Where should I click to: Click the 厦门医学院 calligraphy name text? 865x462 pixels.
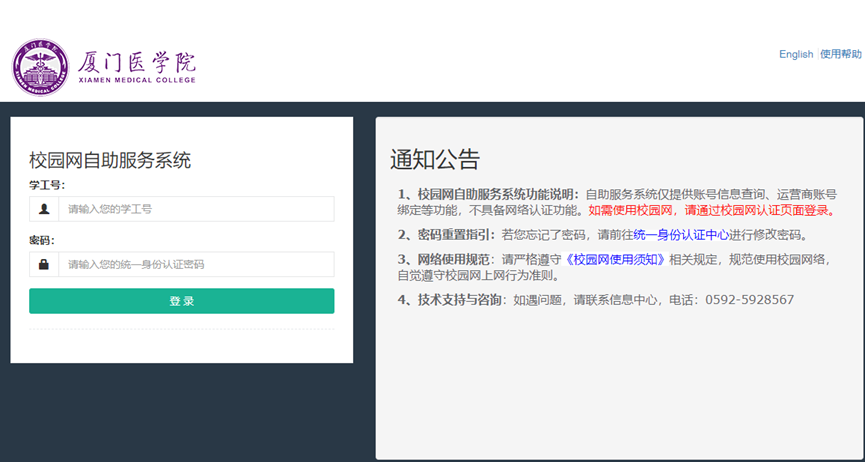coord(137,62)
